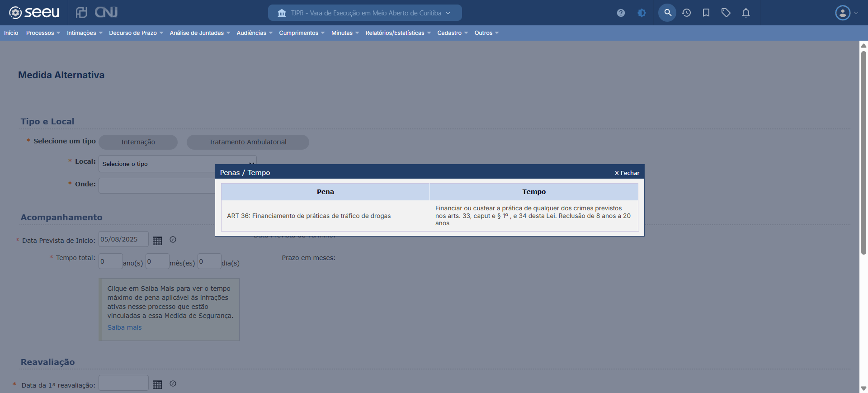Click the Onde input field
Image resolution: width=868 pixels, height=393 pixels.
click(x=157, y=186)
